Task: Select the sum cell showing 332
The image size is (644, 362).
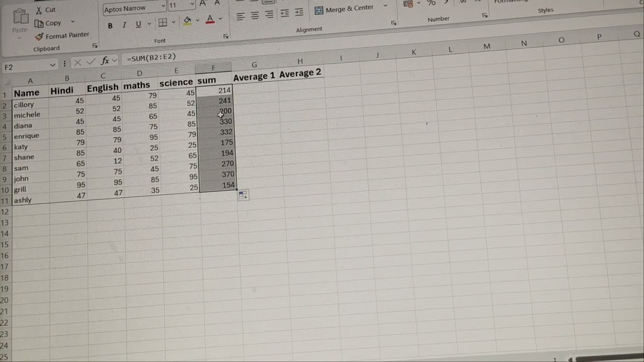Action: [x=216, y=132]
